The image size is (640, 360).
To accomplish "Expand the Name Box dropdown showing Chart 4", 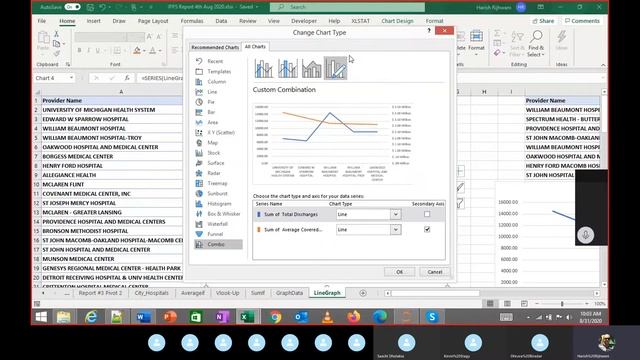I will 71,78.
